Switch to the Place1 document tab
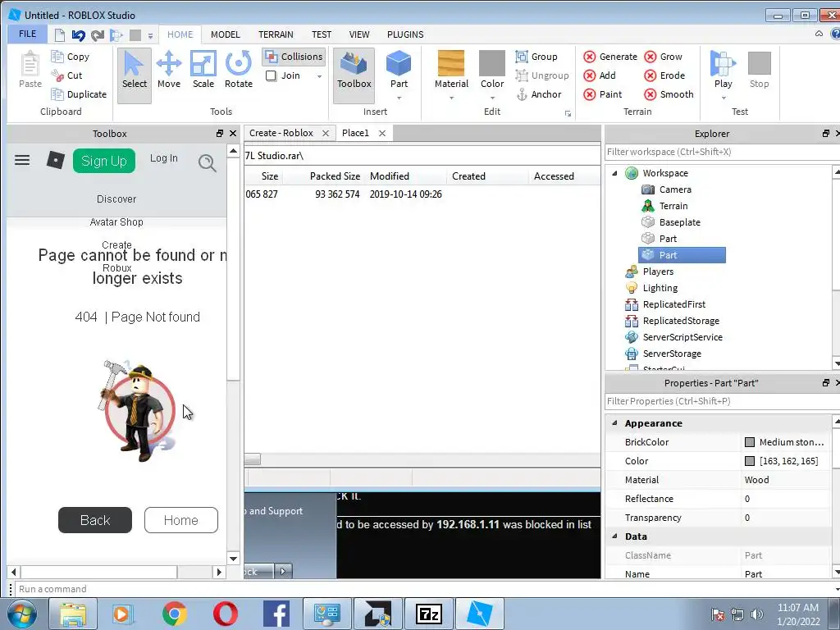The image size is (840, 630). click(356, 133)
